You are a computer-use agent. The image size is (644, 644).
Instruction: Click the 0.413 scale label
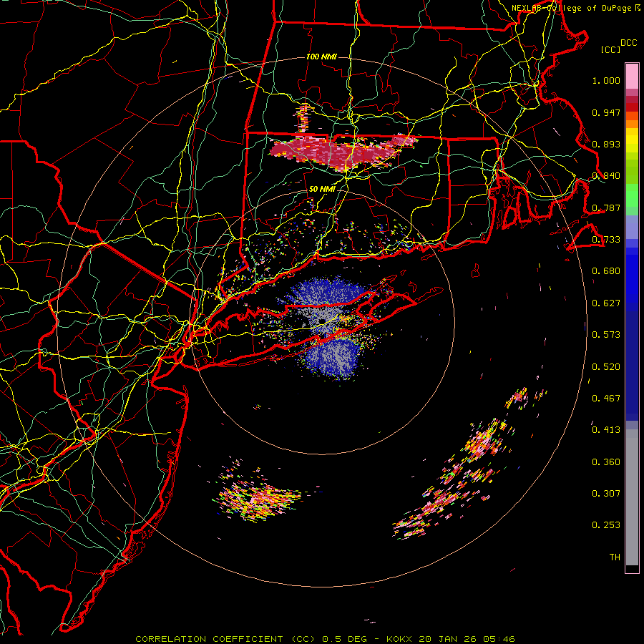point(606,430)
